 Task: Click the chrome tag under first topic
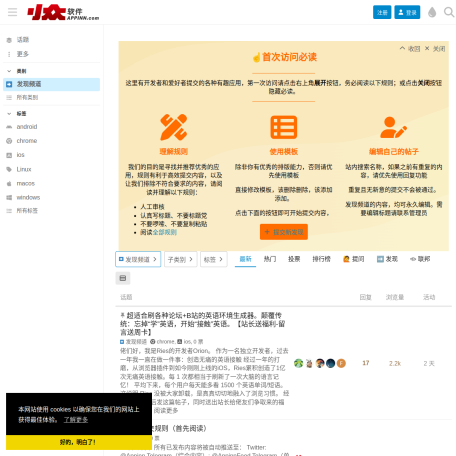coord(162,342)
